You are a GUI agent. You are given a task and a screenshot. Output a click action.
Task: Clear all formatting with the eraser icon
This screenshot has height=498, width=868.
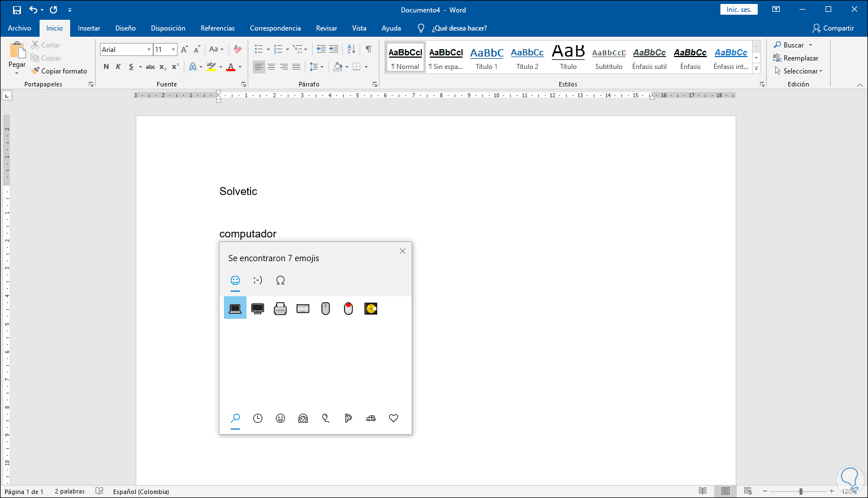click(237, 49)
